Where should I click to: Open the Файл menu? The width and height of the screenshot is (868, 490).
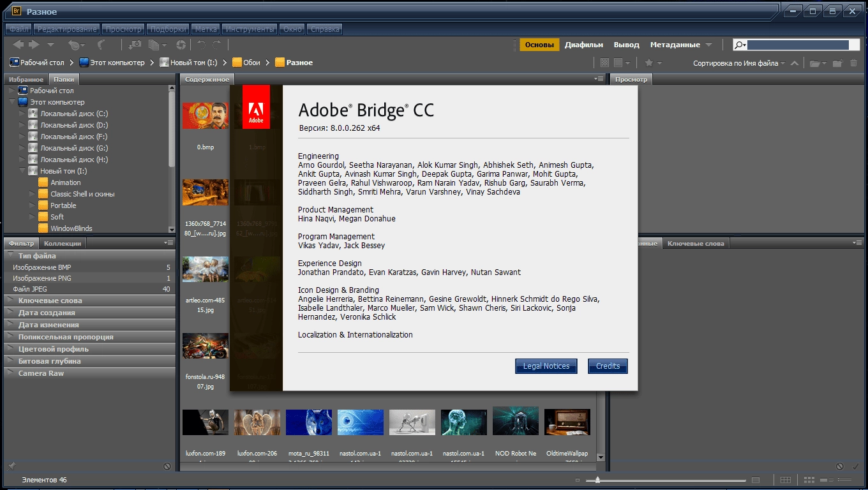click(x=19, y=29)
